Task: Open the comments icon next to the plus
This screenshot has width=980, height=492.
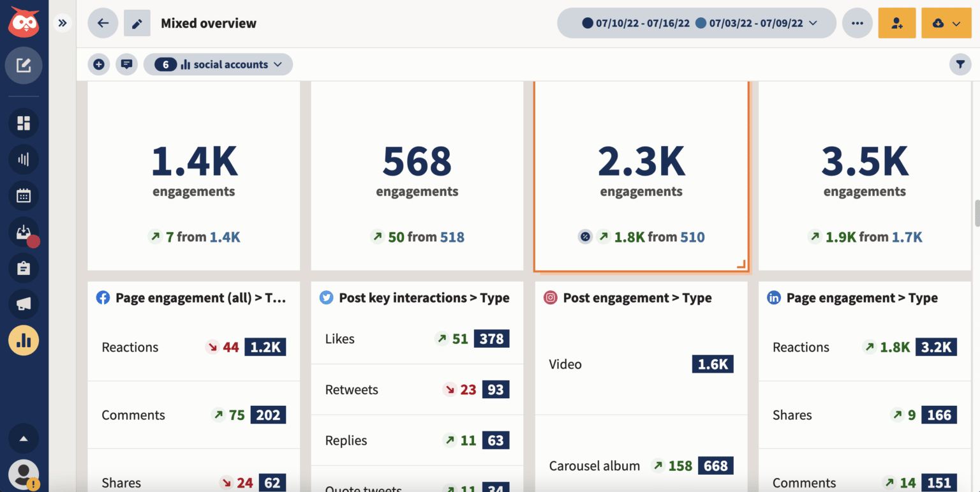Action: coord(126,64)
